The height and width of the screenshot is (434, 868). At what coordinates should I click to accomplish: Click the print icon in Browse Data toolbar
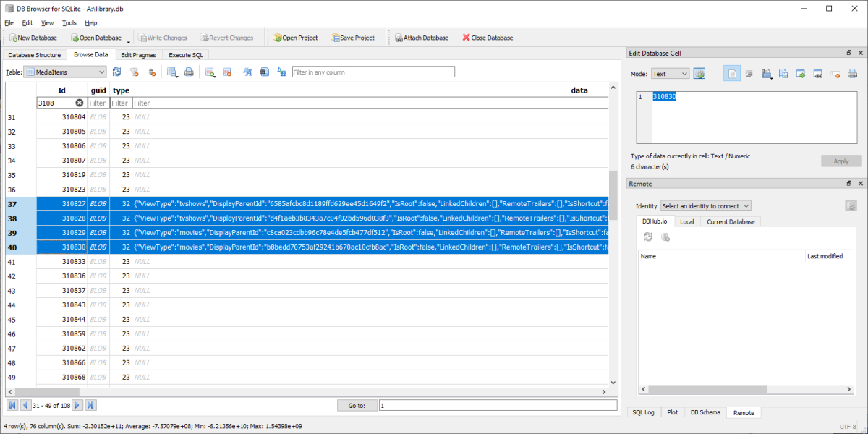(x=189, y=72)
